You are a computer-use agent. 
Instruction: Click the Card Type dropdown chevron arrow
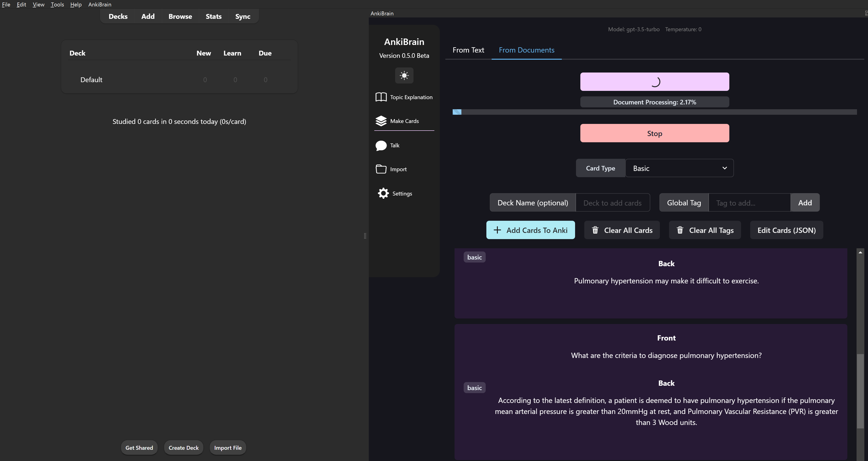725,168
